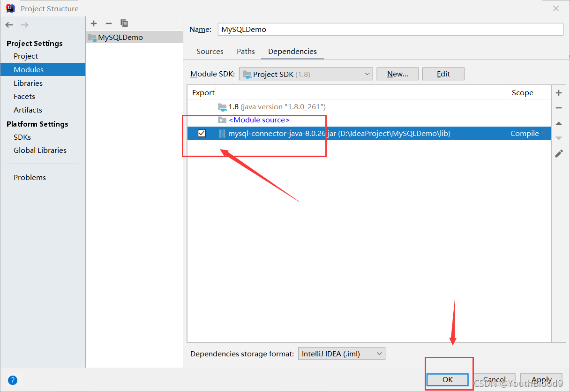Select Modules in Project Settings
The width and height of the screenshot is (570, 392).
[x=43, y=69]
